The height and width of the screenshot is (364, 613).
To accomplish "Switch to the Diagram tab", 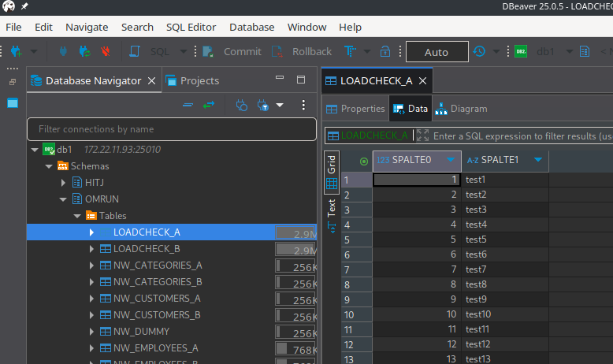I will [x=461, y=109].
